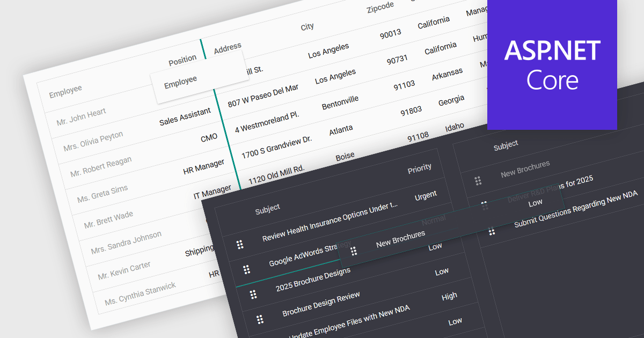Click drag handle for Submit Questions Regarding New NDA
The width and height of the screenshot is (644, 338).
(492, 231)
